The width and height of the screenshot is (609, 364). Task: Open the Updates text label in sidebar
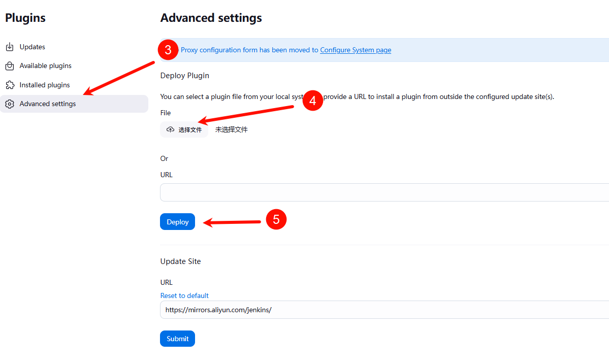click(x=33, y=47)
